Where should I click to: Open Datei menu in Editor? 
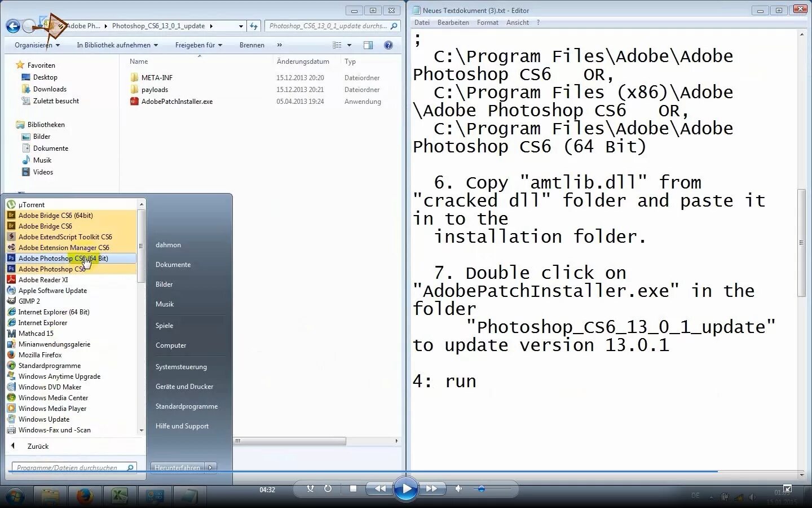click(x=422, y=23)
